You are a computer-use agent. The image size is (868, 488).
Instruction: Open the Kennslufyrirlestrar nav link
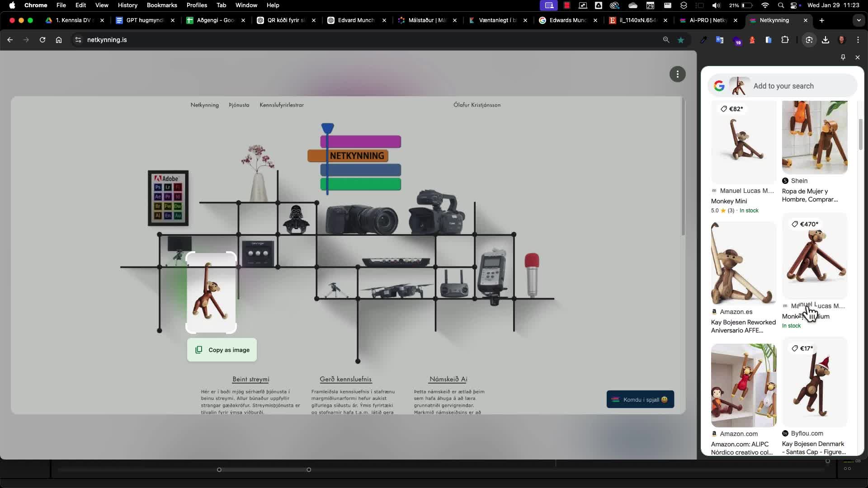pos(282,105)
